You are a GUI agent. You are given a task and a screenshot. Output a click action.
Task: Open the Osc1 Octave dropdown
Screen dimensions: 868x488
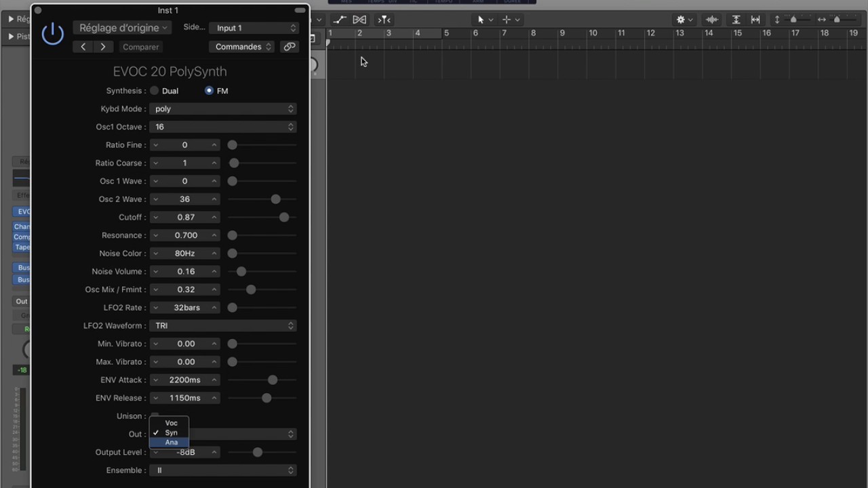click(x=223, y=127)
